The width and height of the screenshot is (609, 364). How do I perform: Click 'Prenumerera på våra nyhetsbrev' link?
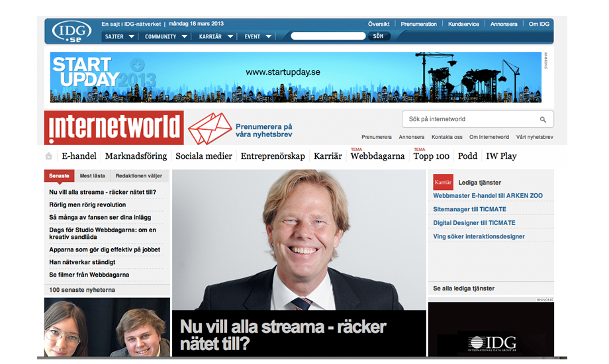click(263, 130)
